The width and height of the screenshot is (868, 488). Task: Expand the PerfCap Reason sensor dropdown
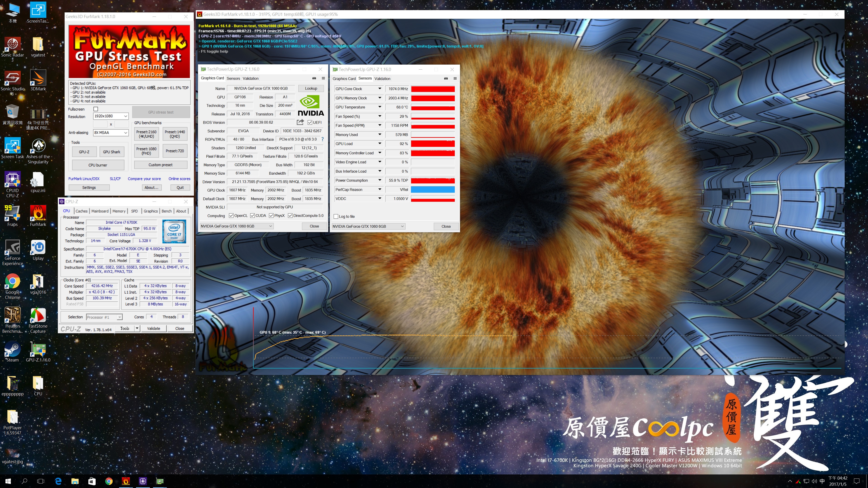380,189
